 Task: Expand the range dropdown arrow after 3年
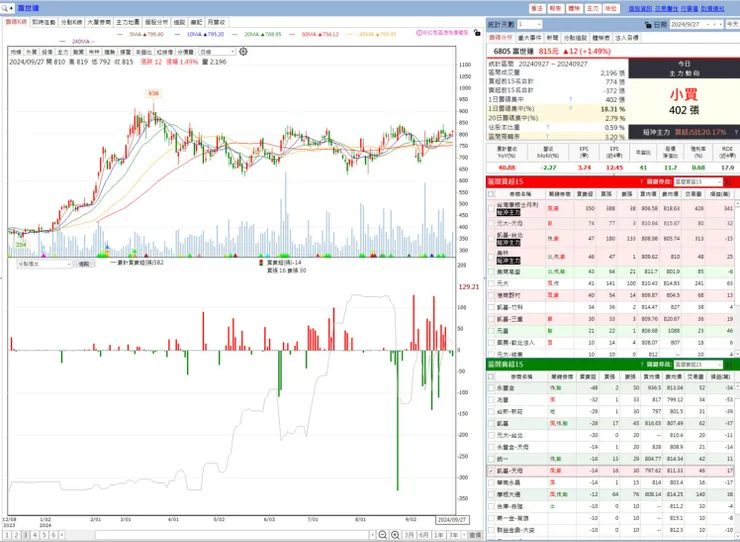tap(464, 535)
